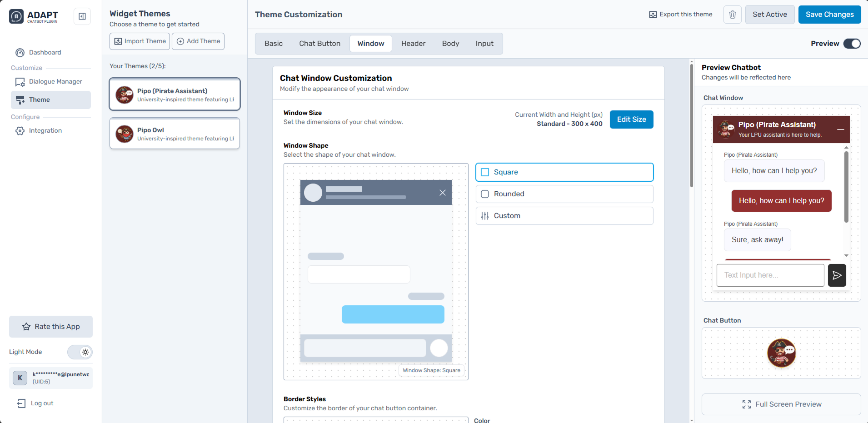The image size is (868, 423).
Task: Open Dashboard from the sidebar
Action: (x=45, y=53)
